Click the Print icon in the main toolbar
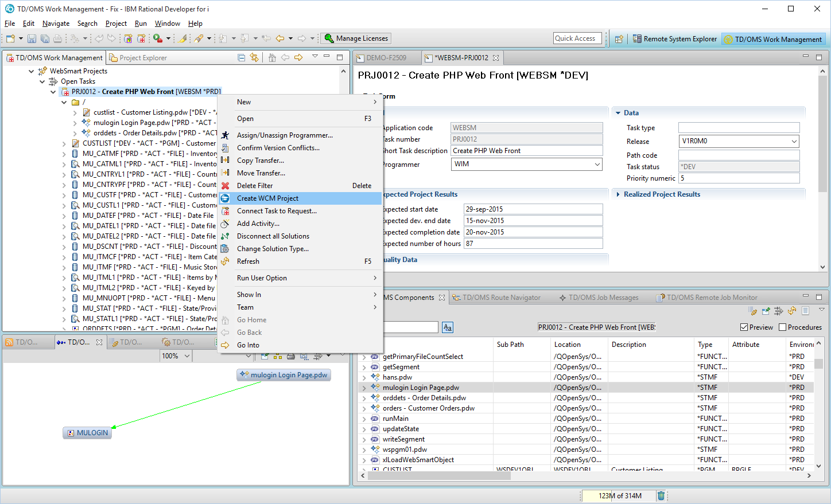831x504 pixels. click(57, 38)
